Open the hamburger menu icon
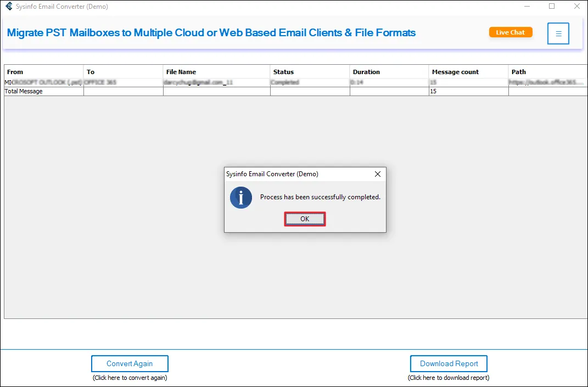This screenshot has height=387, width=588. coord(558,33)
